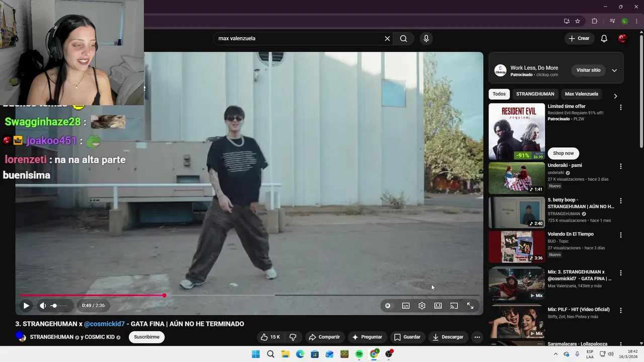Expand the ClickUp ad chevron
Viewport: 644px width, 362px height.
(x=614, y=70)
